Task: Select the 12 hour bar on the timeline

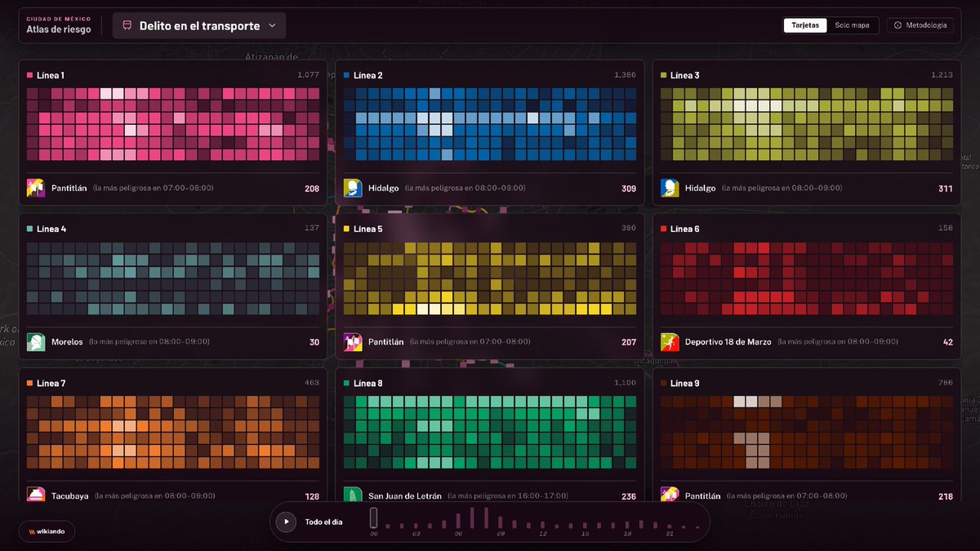Action: 543,525
